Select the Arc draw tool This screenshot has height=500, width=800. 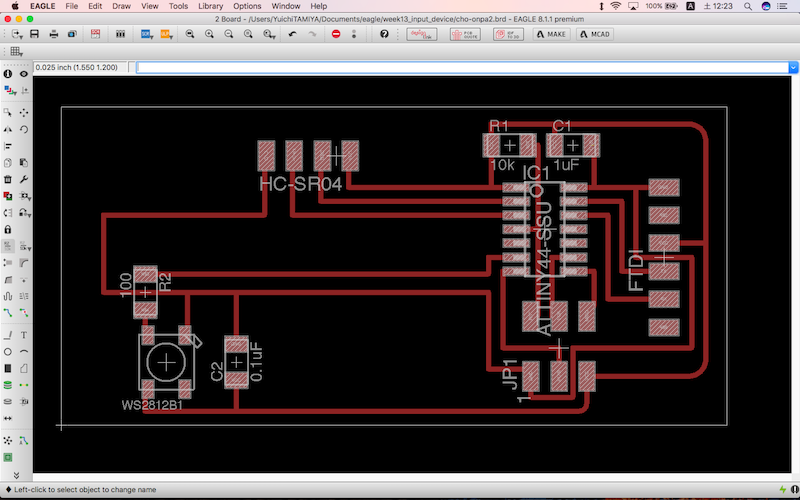(24, 352)
